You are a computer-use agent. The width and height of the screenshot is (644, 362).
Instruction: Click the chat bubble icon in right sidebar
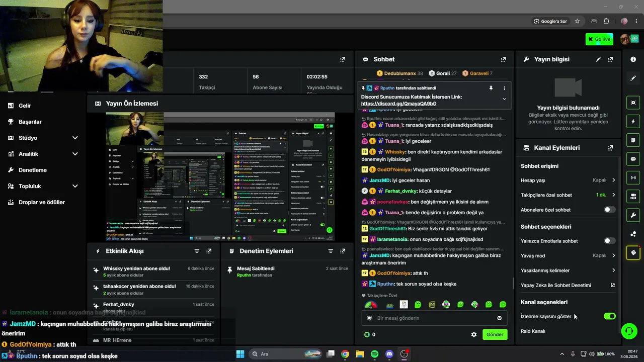click(x=633, y=159)
